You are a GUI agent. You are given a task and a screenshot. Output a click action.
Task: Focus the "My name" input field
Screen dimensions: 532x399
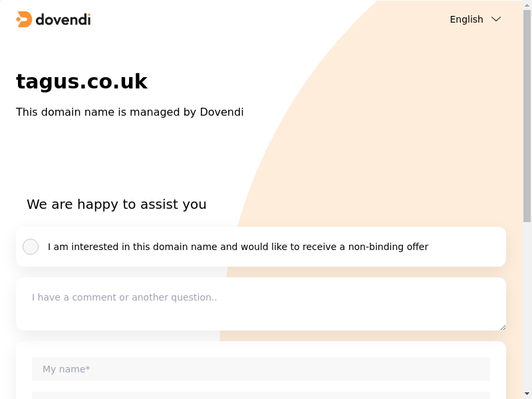coord(261,369)
